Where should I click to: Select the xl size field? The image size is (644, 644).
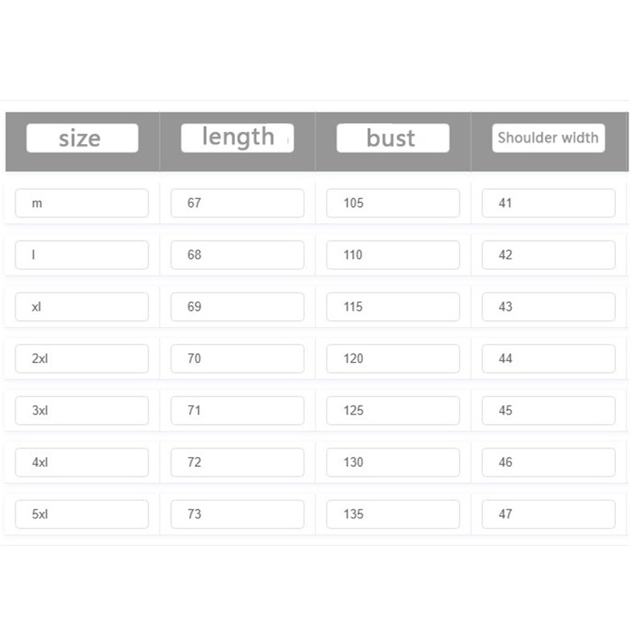point(82,307)
